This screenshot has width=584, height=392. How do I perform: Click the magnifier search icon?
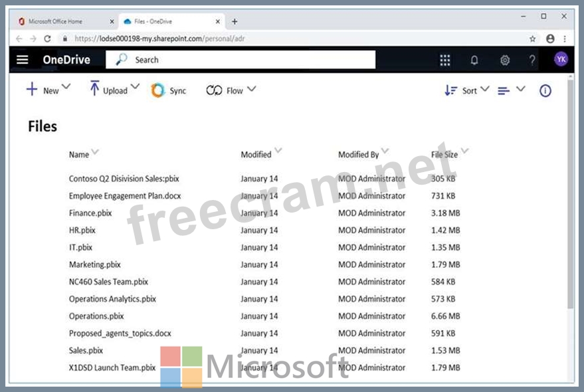point(121,59)
